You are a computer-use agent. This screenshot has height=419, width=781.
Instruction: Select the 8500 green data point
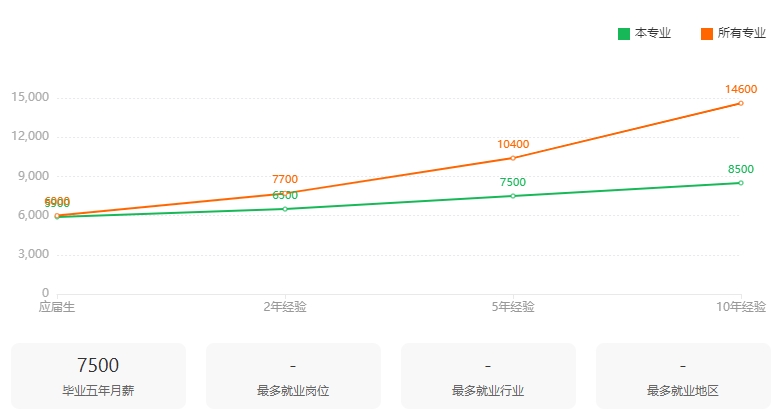741,183
